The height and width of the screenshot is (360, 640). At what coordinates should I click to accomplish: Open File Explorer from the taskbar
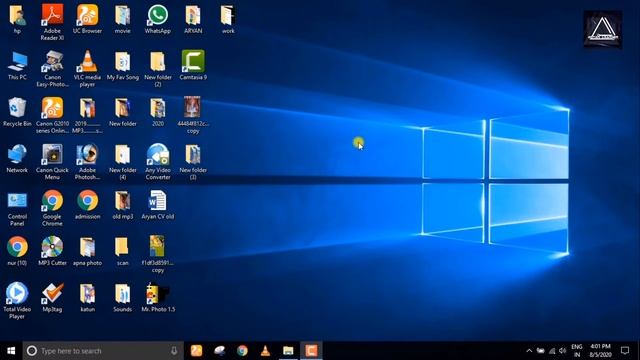[288, 351]
